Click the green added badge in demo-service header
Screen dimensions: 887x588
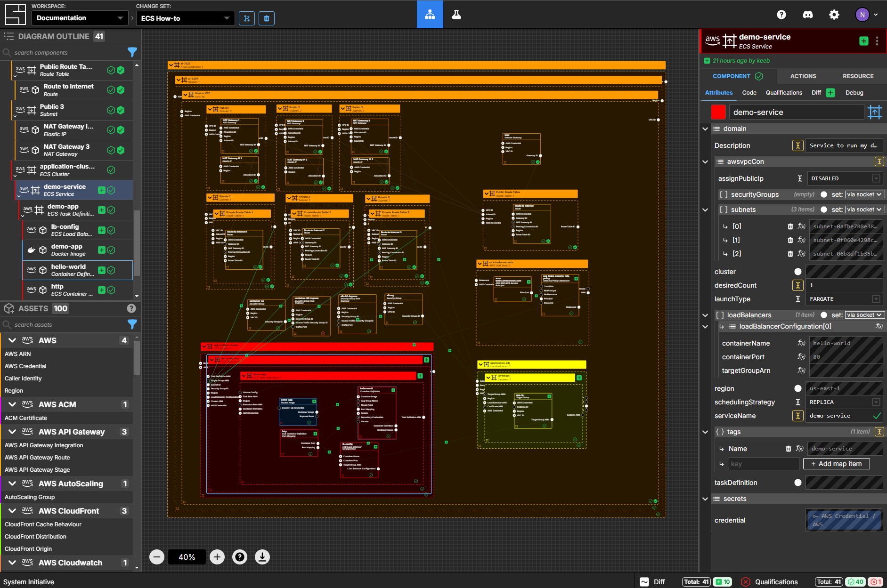tap(864, 41)
